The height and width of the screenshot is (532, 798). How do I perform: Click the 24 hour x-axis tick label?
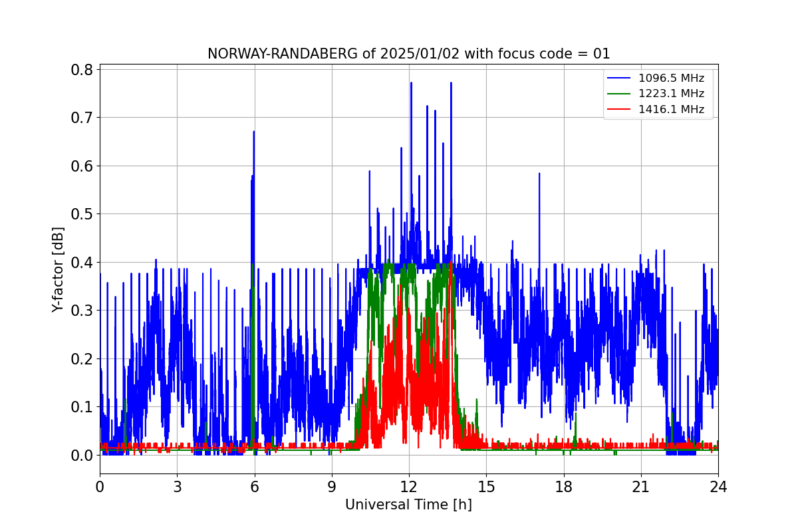(x=718, y=487)
